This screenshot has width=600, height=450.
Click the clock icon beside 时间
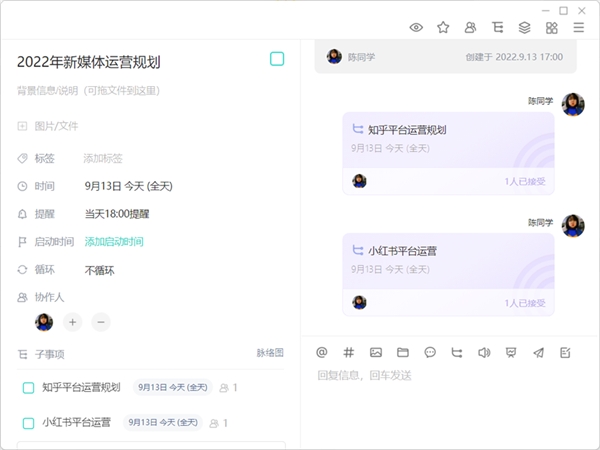[22, 186]
